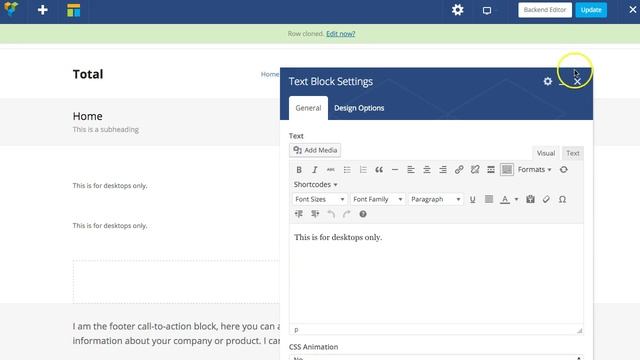Select first 'This is for desktops only.' text

coord(110,186)
